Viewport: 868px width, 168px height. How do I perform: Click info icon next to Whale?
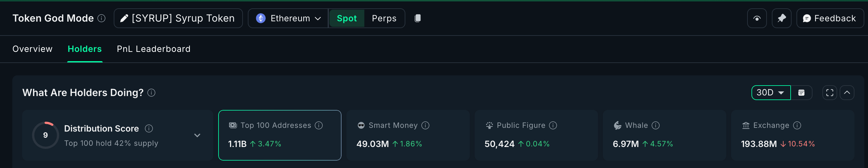(655, 125)
